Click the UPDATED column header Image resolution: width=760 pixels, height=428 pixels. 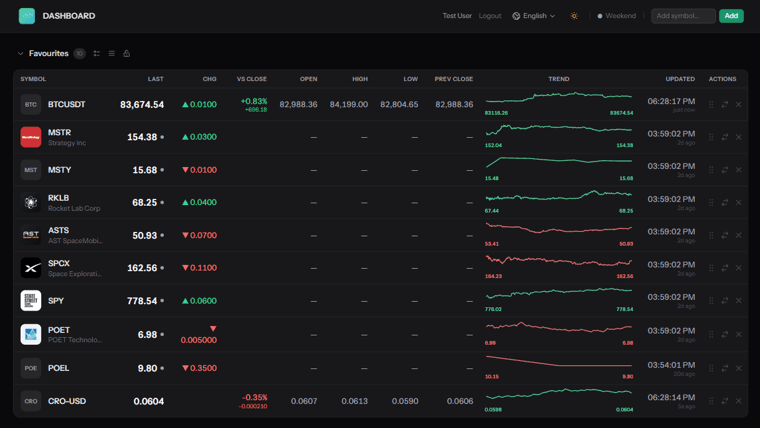pyautogui.click(x=680, y=79)
